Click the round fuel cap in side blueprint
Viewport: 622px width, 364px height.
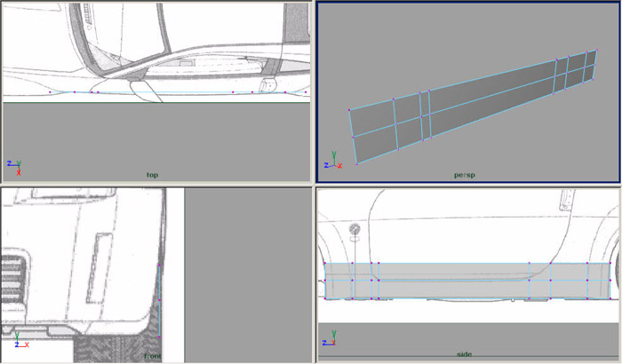pos(355,231)
